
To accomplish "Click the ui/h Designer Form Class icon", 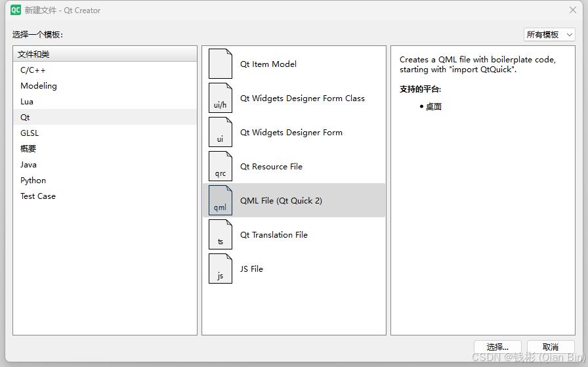I will click(220, 98).
